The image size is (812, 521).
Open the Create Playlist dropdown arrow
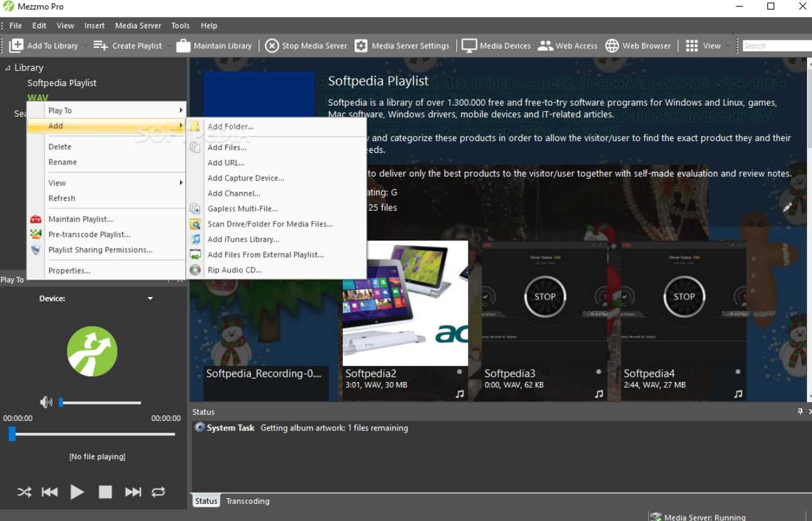coord(169,46)
